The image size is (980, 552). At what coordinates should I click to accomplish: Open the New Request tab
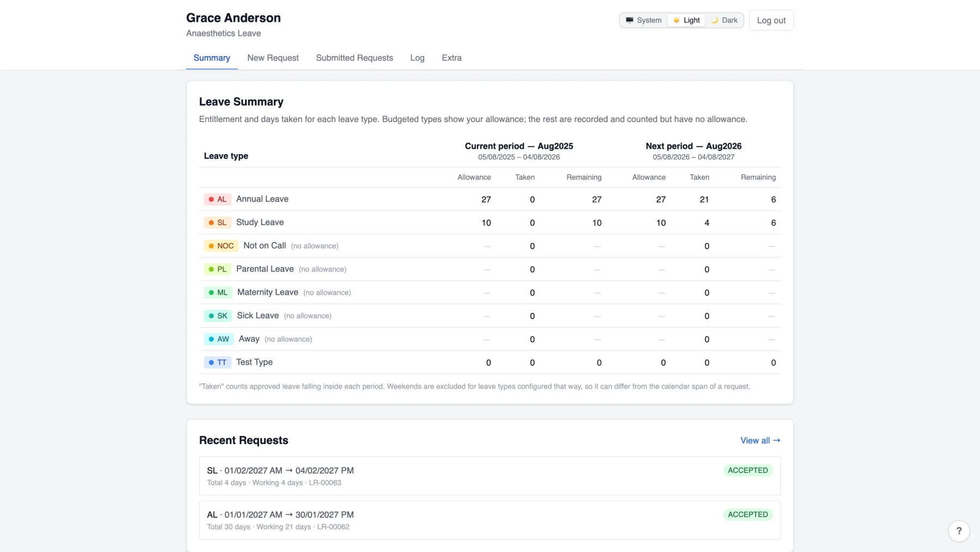pos(273,58)
